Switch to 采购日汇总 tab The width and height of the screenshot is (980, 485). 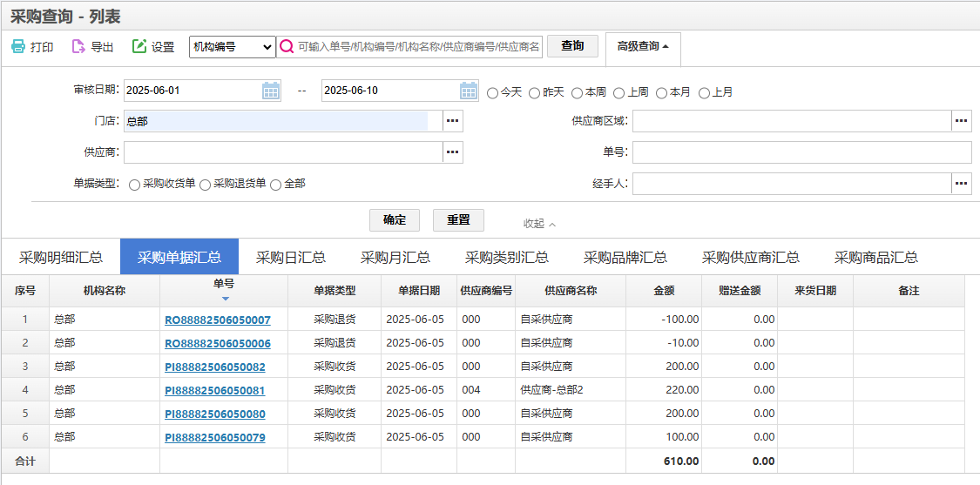pos(291,257)
